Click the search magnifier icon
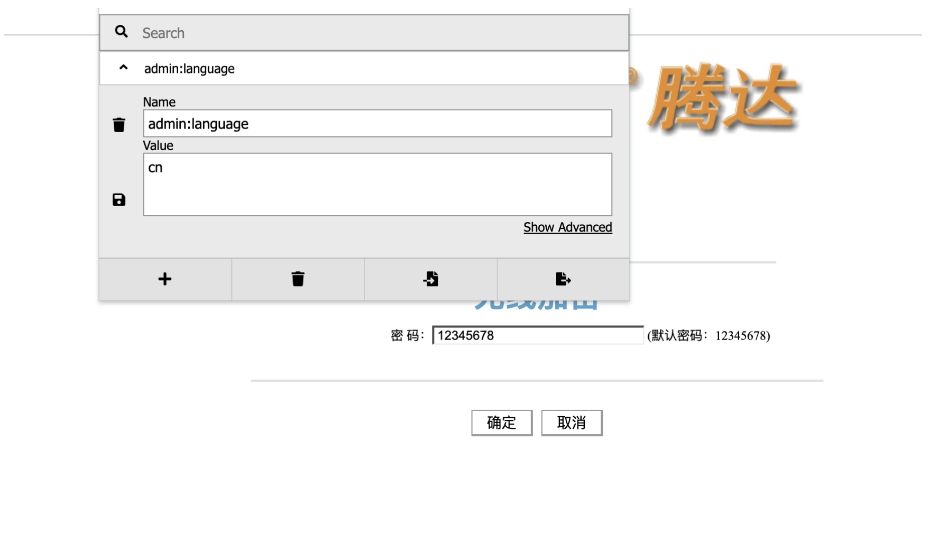929x560 pixels. (x=121, y=32)
